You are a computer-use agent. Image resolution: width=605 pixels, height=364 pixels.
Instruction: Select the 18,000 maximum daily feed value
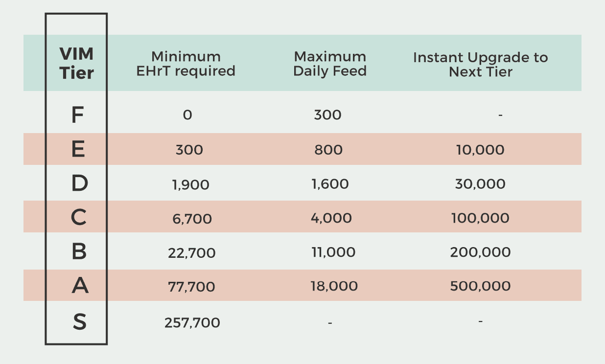tap(334, 286)
